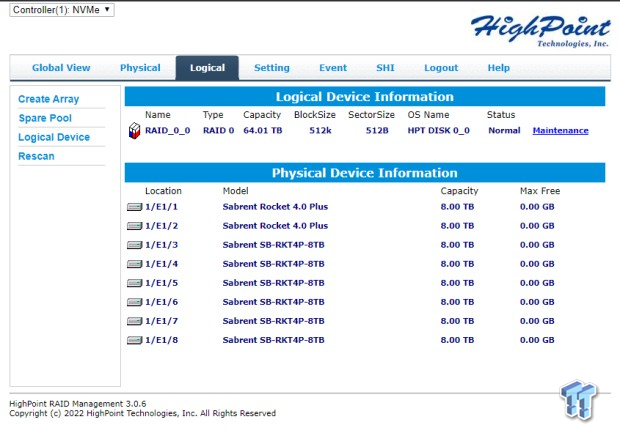Click the 512k block size value
The image size is (620, 444).
(320, 130)
